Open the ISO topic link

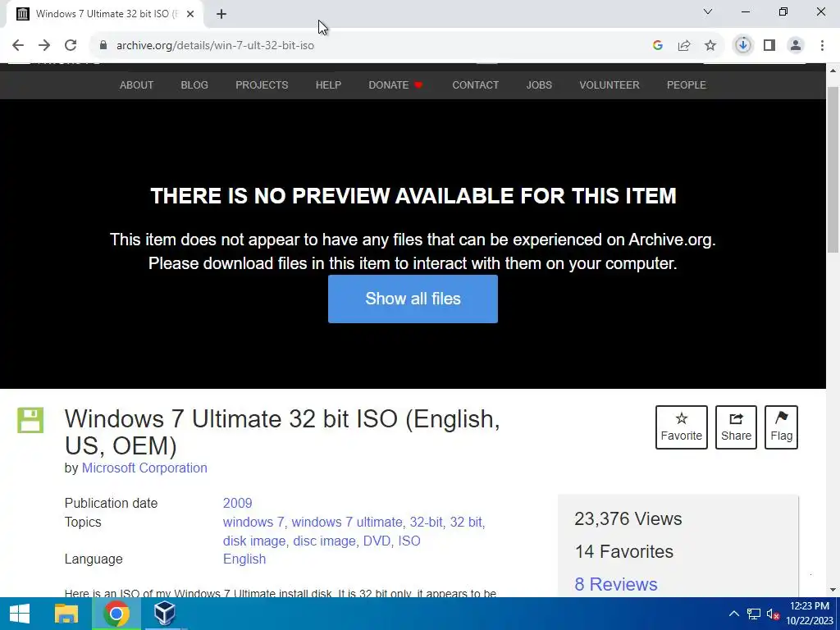(x=409, y=541)
